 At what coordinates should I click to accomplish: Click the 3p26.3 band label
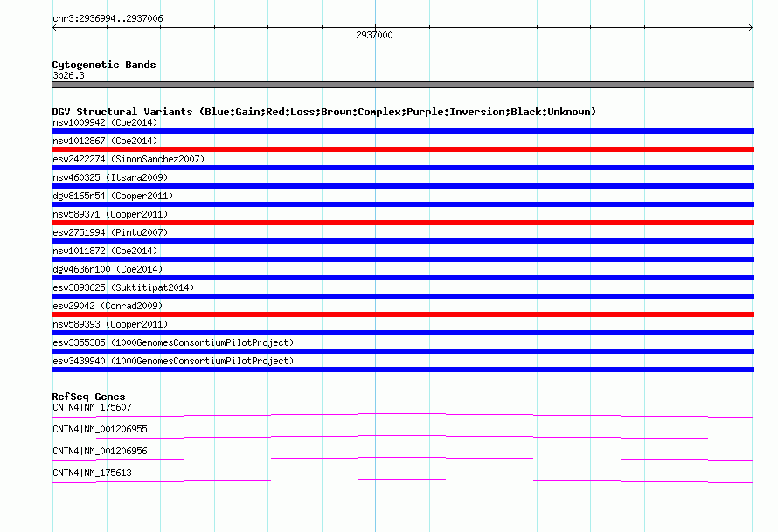pos(68,75)
